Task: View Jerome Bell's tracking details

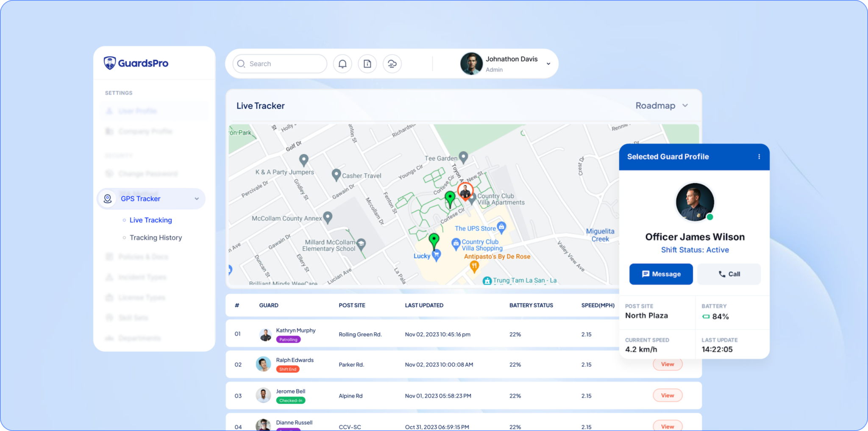Action: [x=667, y=395]
